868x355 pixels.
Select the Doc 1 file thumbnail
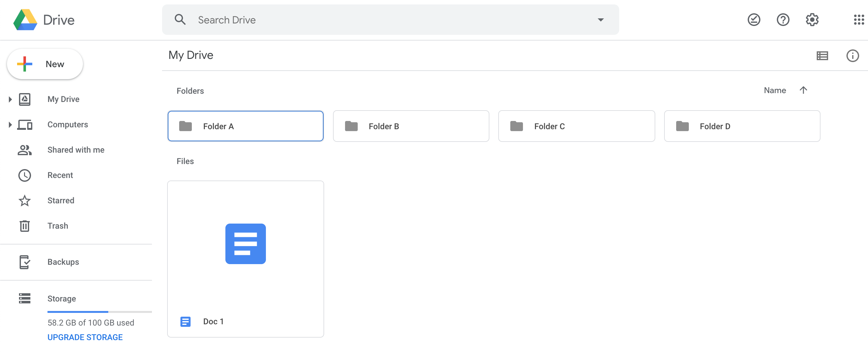245,244
